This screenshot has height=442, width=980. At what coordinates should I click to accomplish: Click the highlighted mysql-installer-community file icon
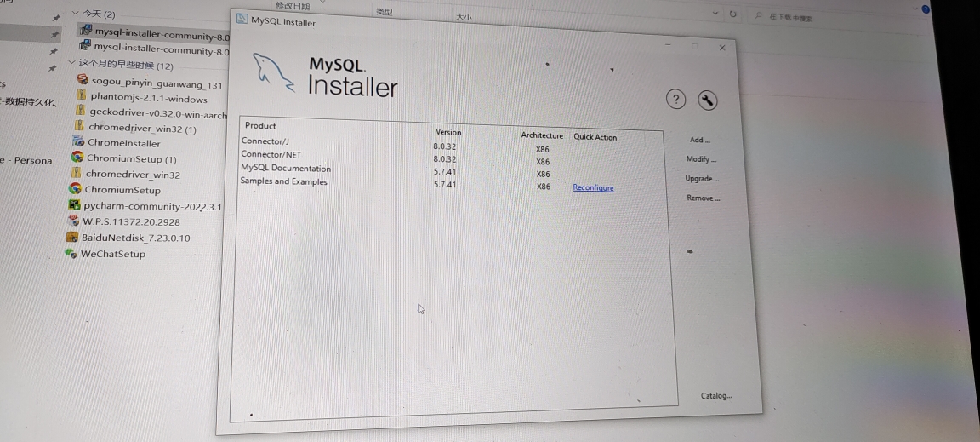point(86,30)
